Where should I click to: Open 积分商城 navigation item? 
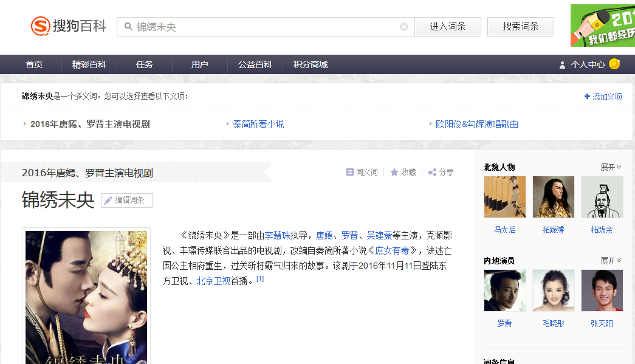point(311,65)
